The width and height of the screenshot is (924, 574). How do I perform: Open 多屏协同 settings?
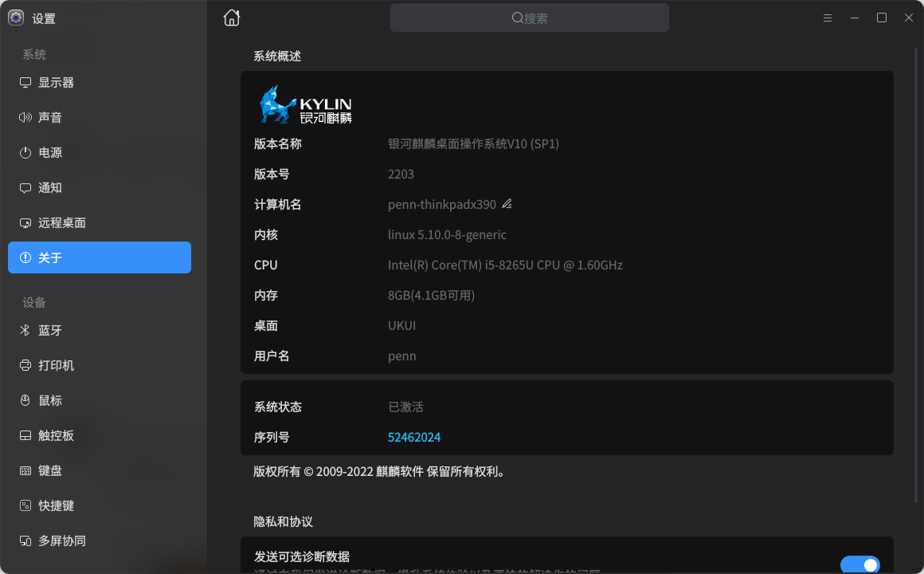(x=100, y=541)
